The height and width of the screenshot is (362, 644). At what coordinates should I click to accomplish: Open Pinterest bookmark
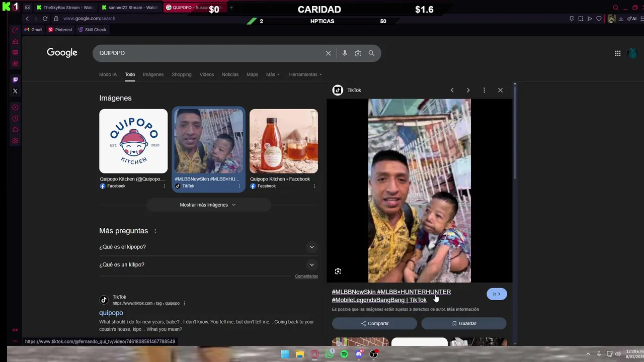coord(60,30)
